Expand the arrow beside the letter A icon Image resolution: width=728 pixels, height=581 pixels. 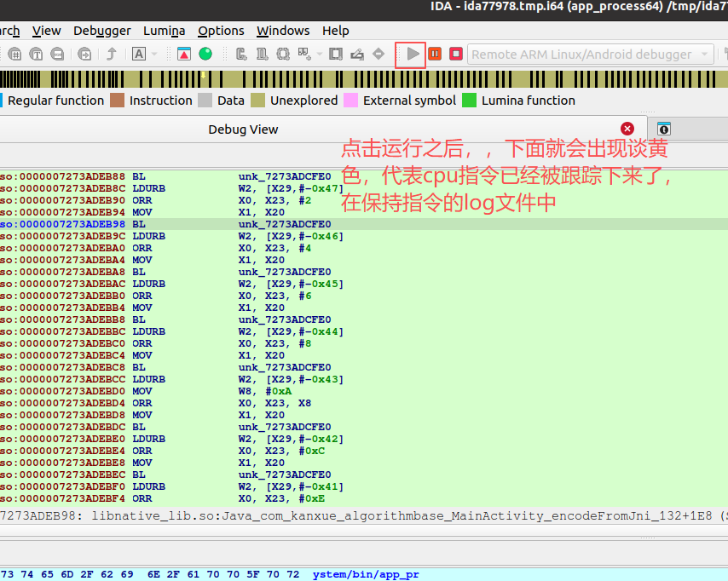click(154, 55)
